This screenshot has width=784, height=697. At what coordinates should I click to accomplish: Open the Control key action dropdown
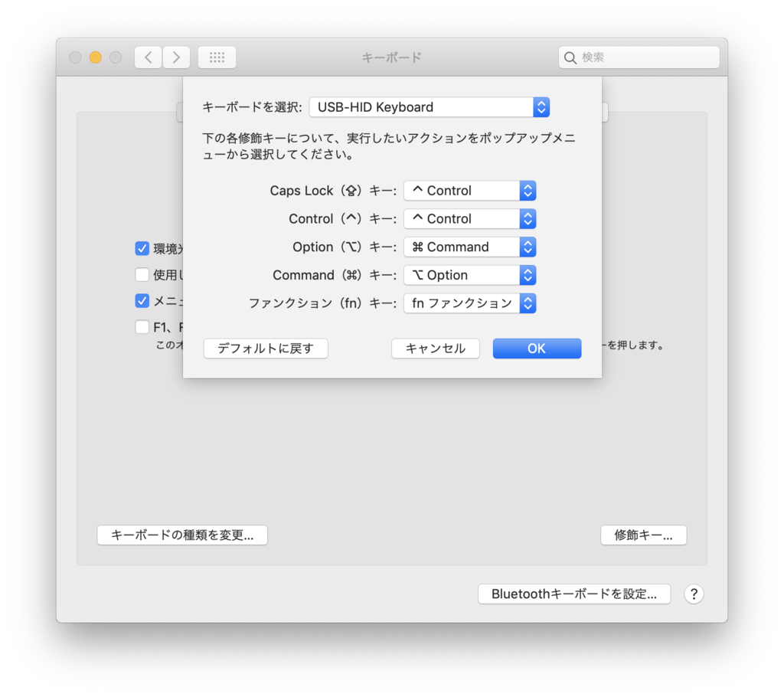[470, 218]
